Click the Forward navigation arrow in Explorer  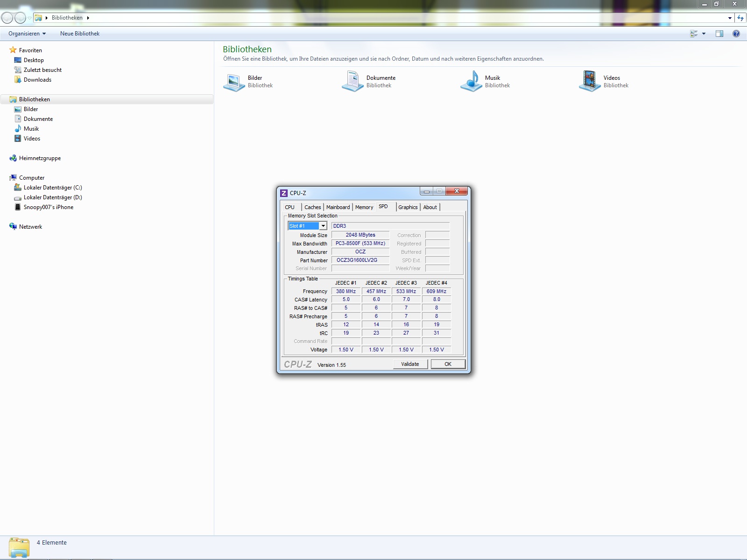(20, 18)
